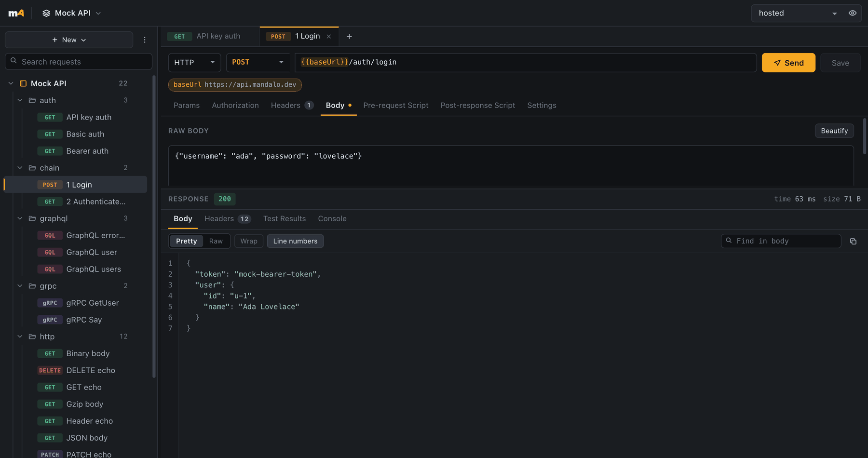Open the HTTP protocol dropdown
This screenshot has width=868, height=458.
[x=194, y=62]
